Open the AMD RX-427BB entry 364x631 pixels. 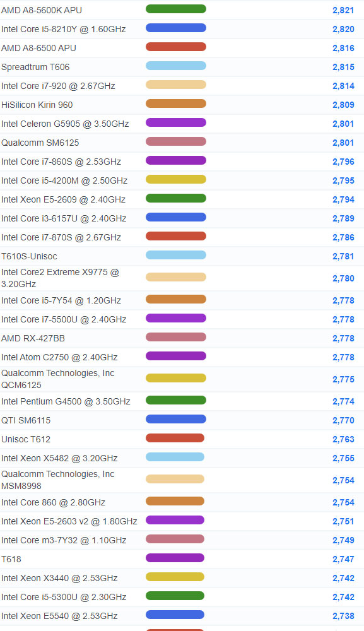[x=33, y=338]
